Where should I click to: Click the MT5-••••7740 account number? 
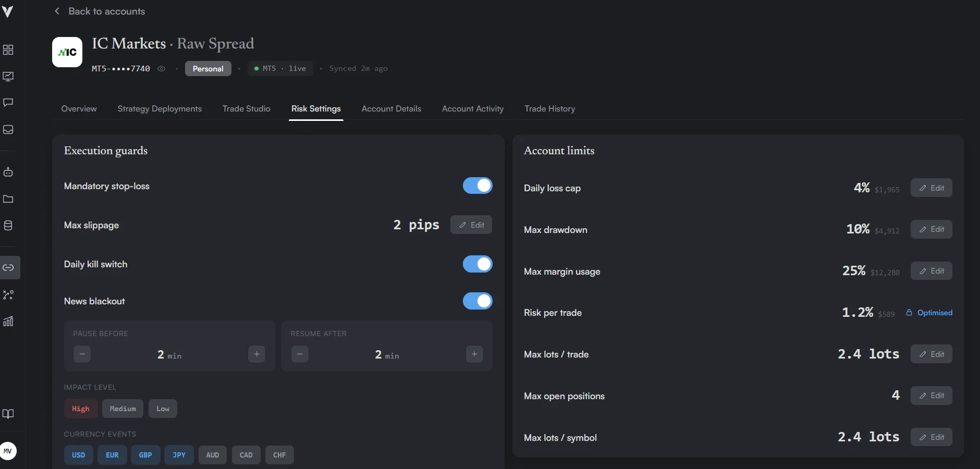121,69
